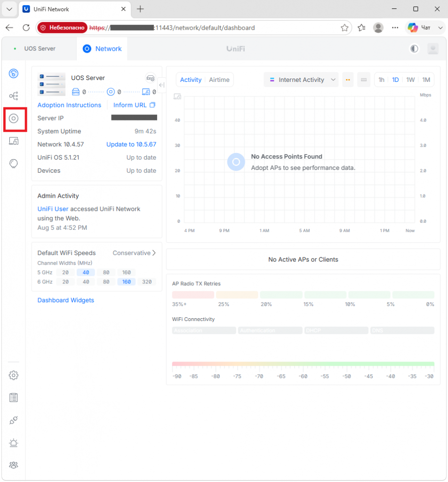Image resolution: width=448 pixels, height=482 pixels.
Task: Open Adoption Instructions link
Action: pyautogui.click(x=69, y=105)
